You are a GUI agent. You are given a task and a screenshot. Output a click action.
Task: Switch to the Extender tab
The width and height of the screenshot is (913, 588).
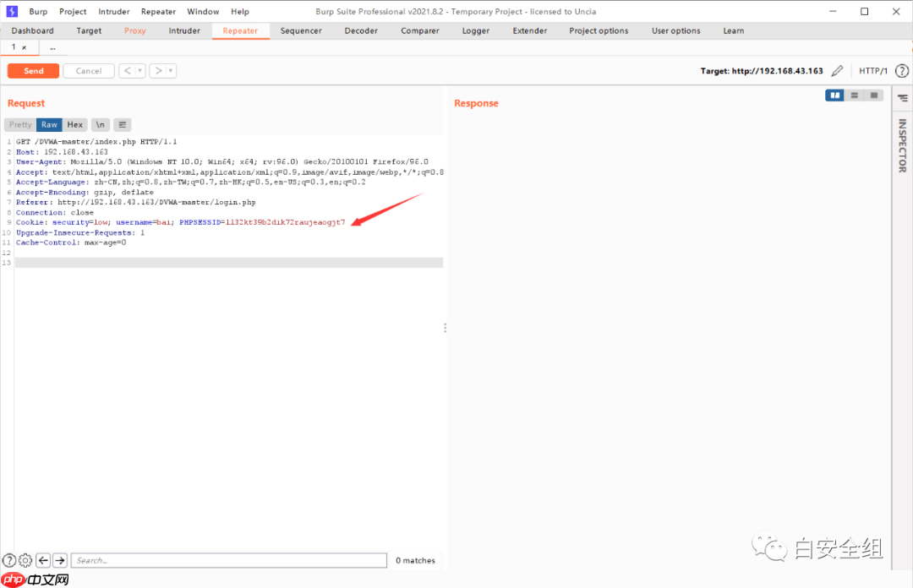[x=530, y=31]
